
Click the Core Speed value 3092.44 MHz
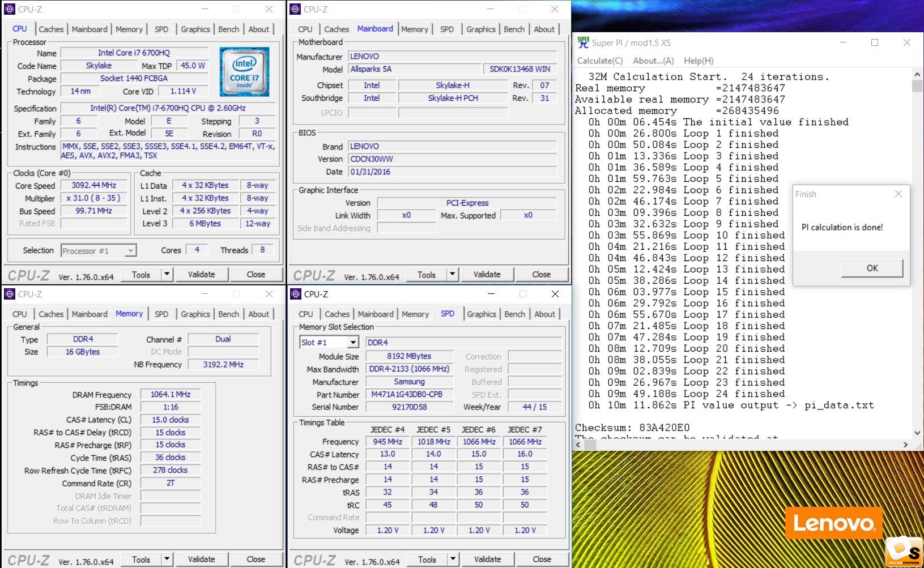click(94, 185)
